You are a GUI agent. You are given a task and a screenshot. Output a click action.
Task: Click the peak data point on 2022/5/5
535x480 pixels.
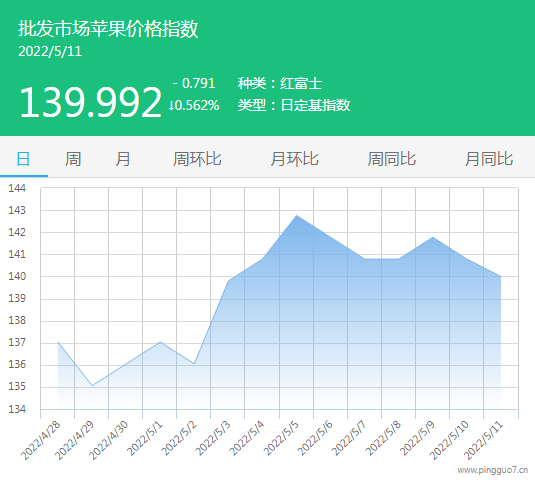[x=297, y=215]
